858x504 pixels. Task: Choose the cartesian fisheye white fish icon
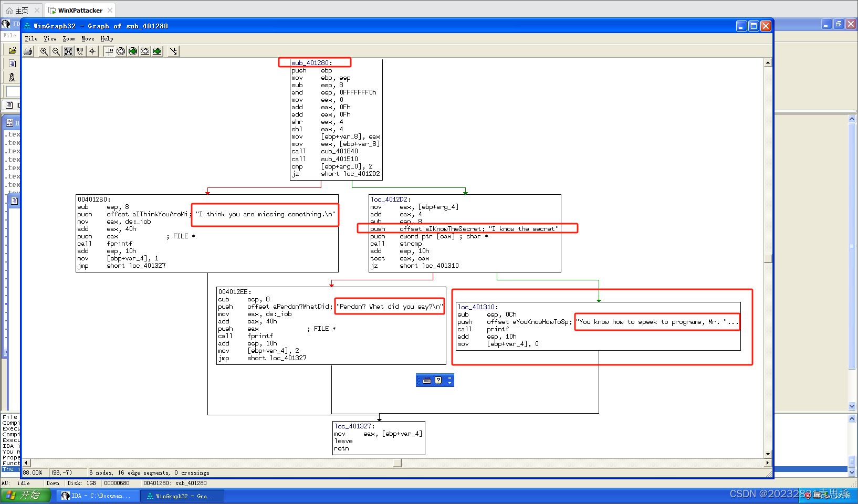(145, 51)
